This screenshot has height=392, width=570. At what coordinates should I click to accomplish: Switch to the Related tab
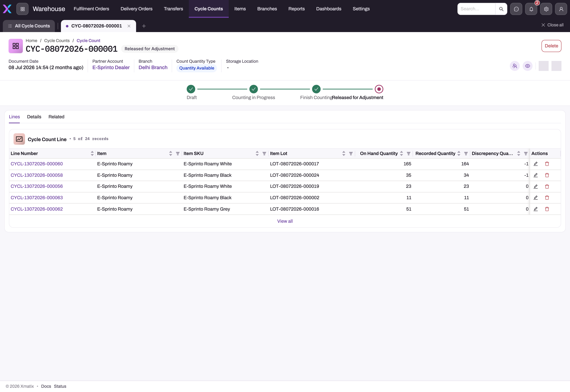pyautogui.click(x=56, y=117)
